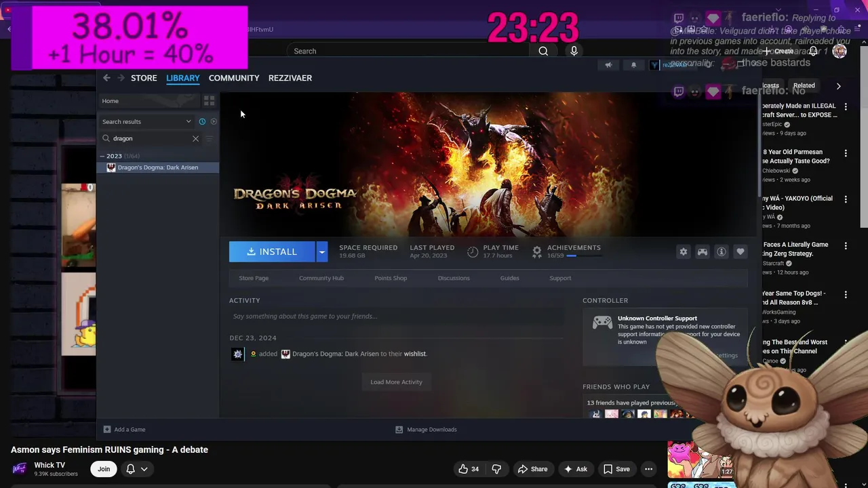Click Load More Activity button
The image size is (868, 488).
pos(396,382)
